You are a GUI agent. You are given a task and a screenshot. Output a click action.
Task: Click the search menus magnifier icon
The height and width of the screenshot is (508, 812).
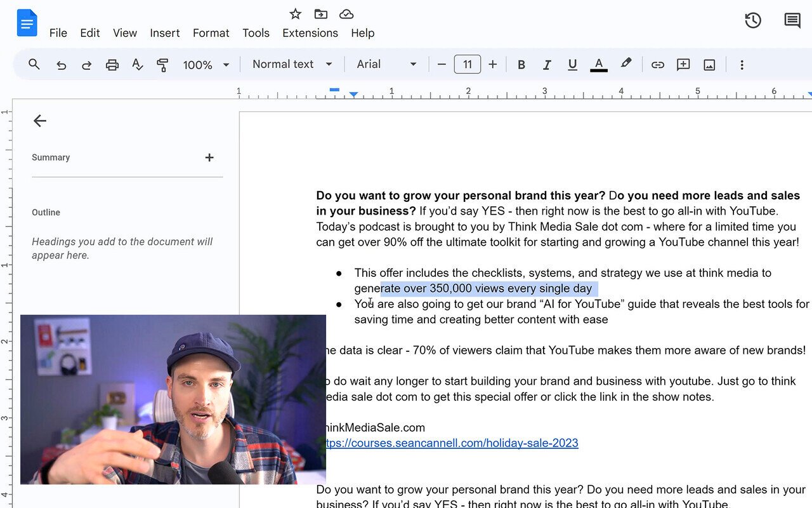34,64
